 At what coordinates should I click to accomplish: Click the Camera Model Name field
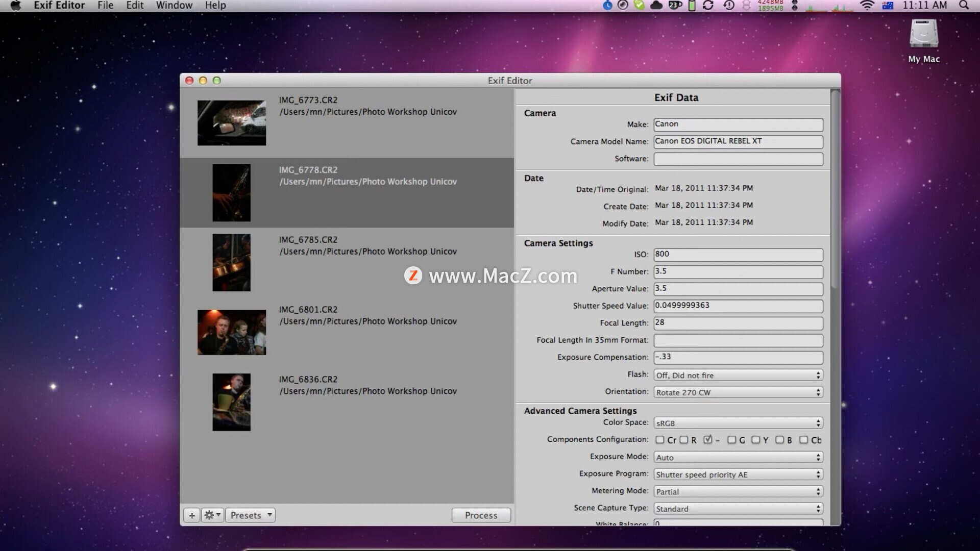[x=738, y=142]
